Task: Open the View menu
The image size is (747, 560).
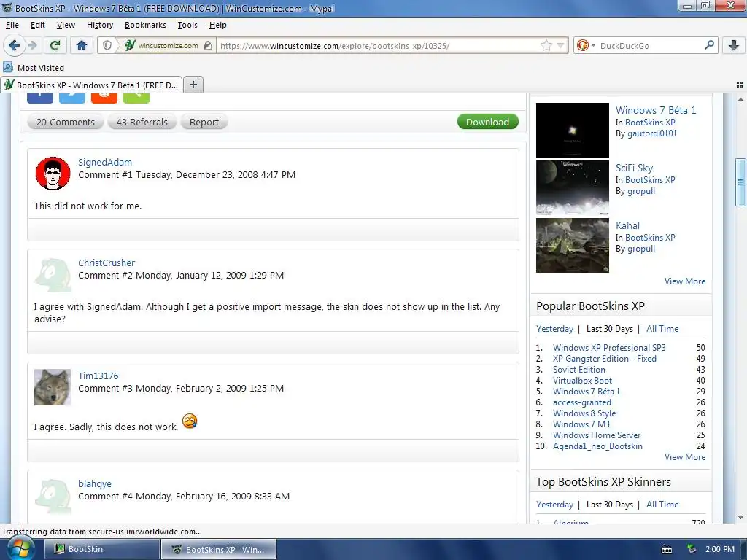Action: tap(66, 25)
